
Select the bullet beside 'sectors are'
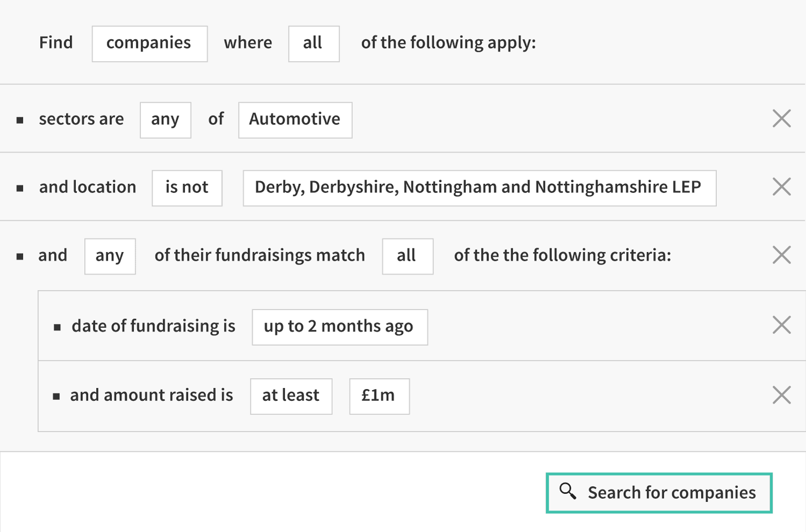pos(20,120)
